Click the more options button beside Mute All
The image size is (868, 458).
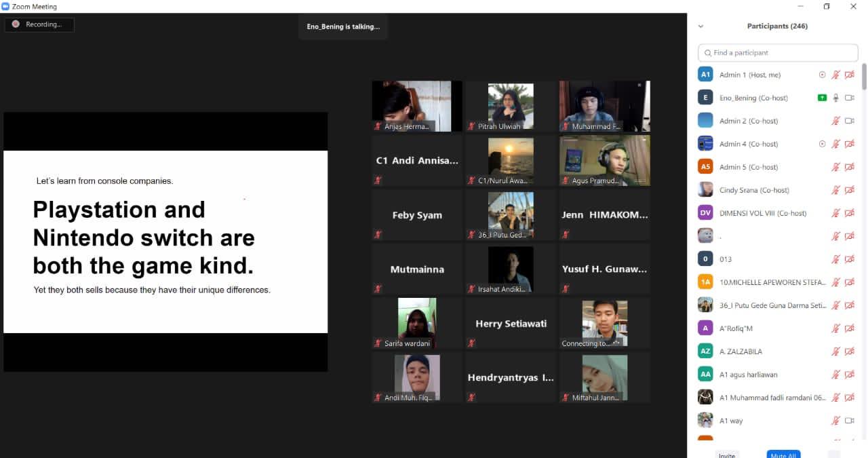coord(834,455)
